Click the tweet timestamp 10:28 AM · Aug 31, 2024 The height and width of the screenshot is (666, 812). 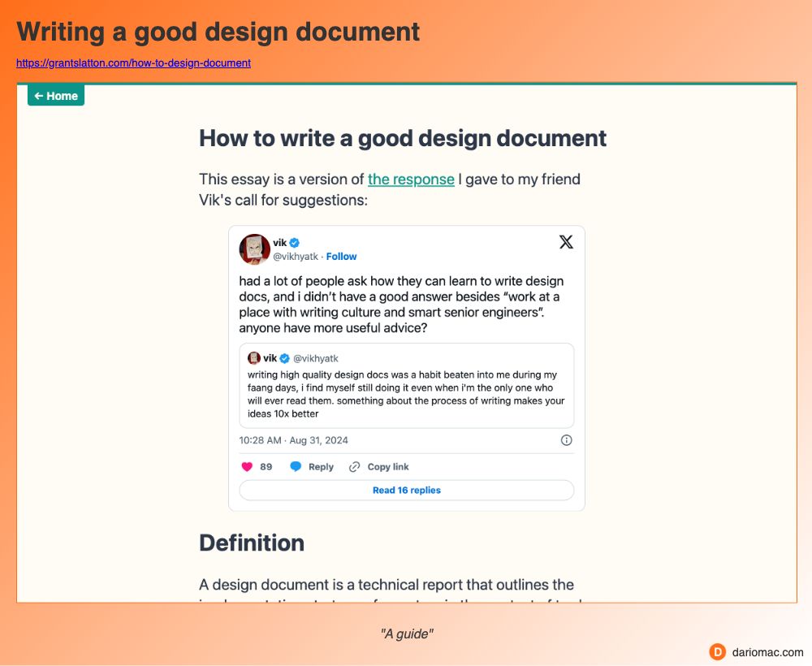click(294, 440)
